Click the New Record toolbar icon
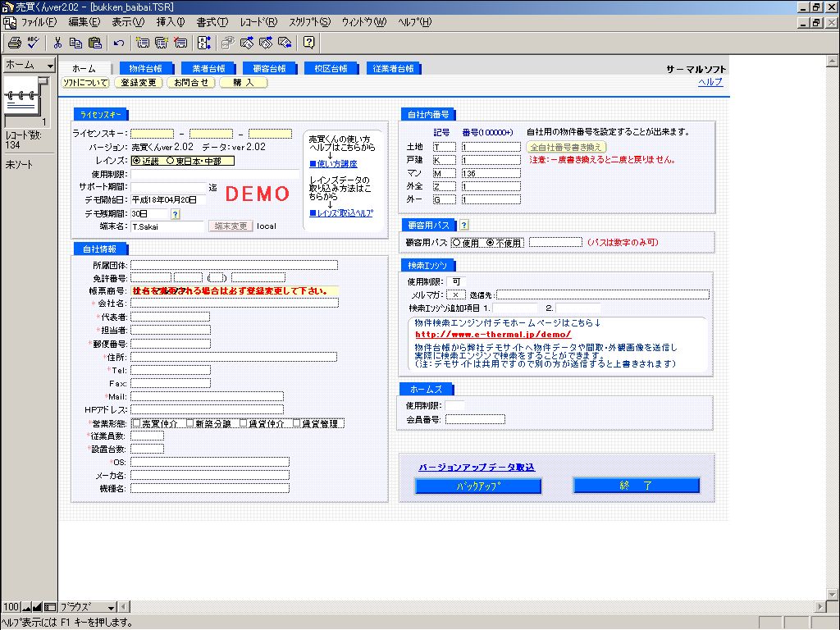Screen dimensions: 840x630 (144, 43)
